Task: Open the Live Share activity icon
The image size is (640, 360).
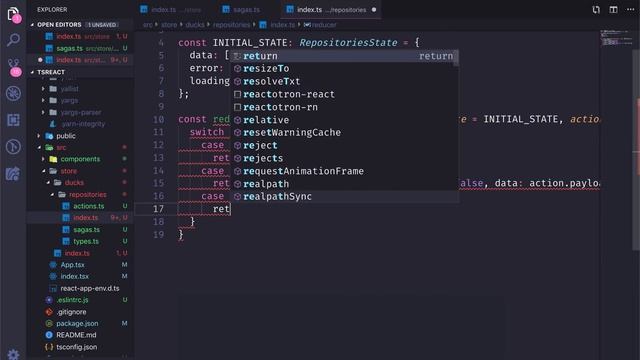Action: pyautogui.click(x=13, y=173)
